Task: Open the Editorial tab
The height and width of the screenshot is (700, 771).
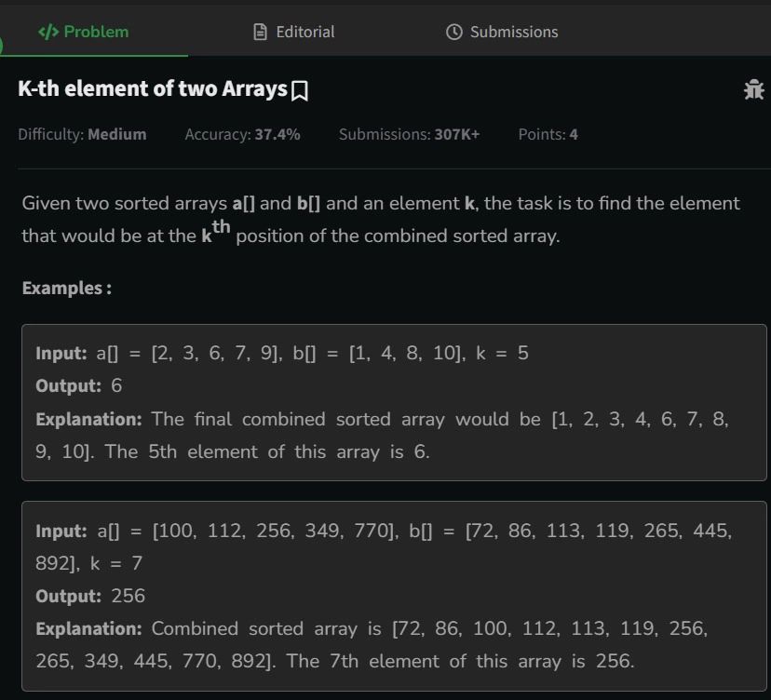Action: pyautogui.click(x=294, y=32)
